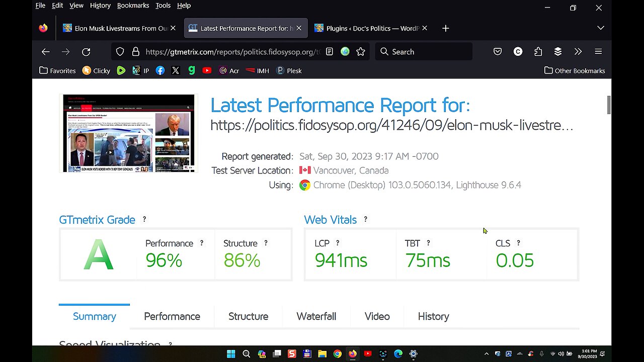The image size is (644, 362).
Task: Switch to the Performance report tab
Action: (x=172, y=316)
